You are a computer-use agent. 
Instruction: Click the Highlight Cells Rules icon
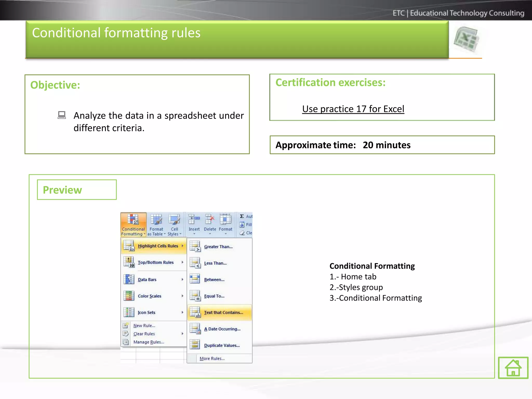129,246
